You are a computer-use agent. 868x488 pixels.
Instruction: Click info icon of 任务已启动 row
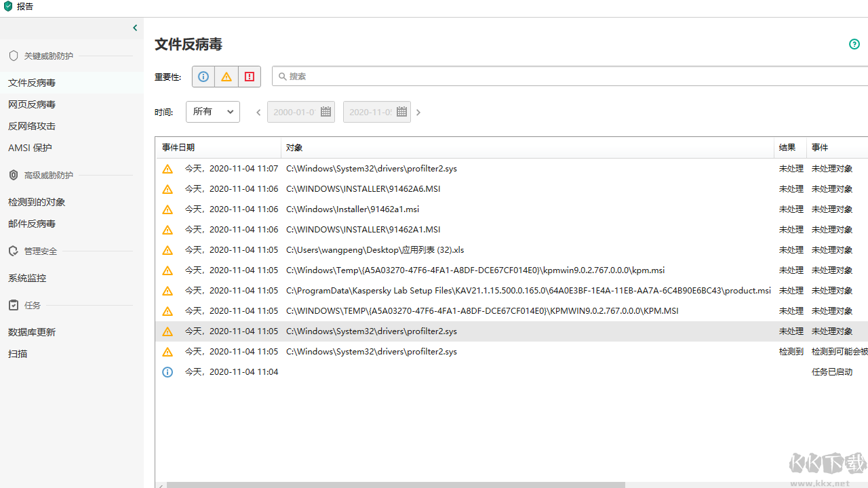[x=167, y=372]
